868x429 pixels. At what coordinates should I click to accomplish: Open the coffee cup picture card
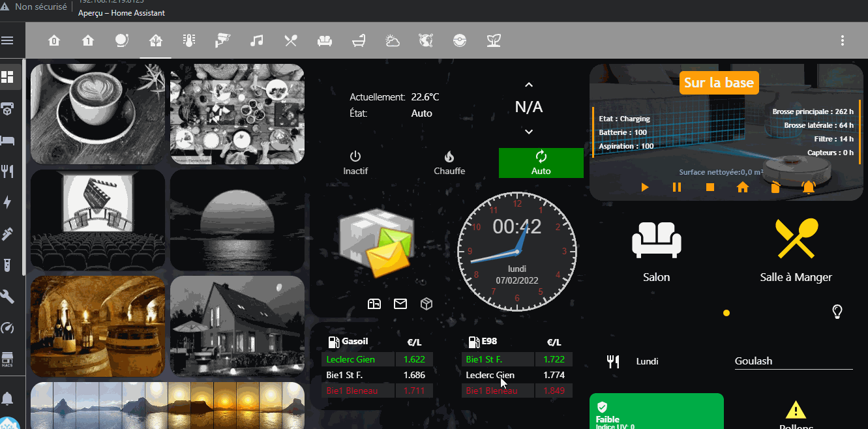tap(98, 114)
